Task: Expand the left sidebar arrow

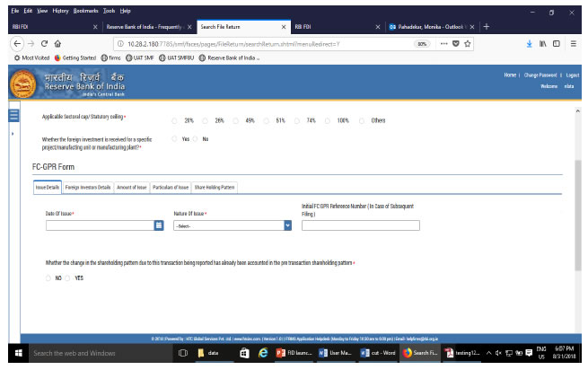Action: coord(13,134)
